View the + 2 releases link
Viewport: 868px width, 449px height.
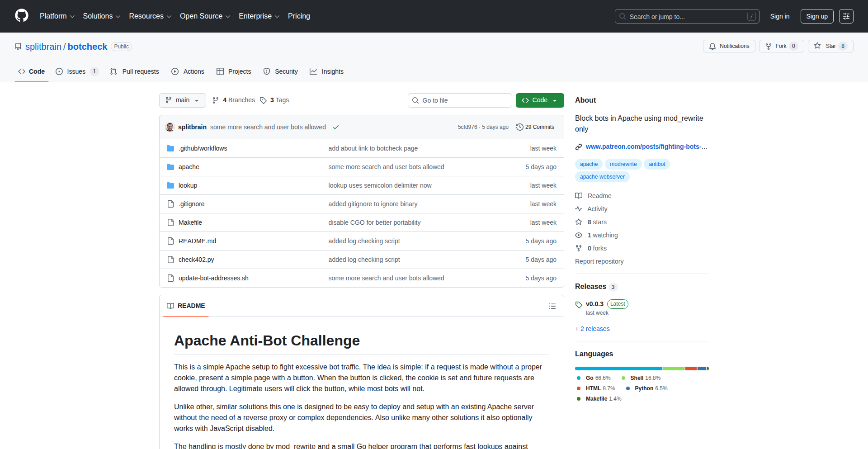[592, 329]
